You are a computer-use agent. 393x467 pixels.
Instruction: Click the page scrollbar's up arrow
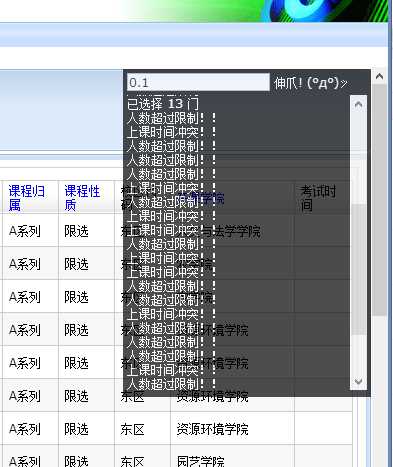click(x=379, y=77)
